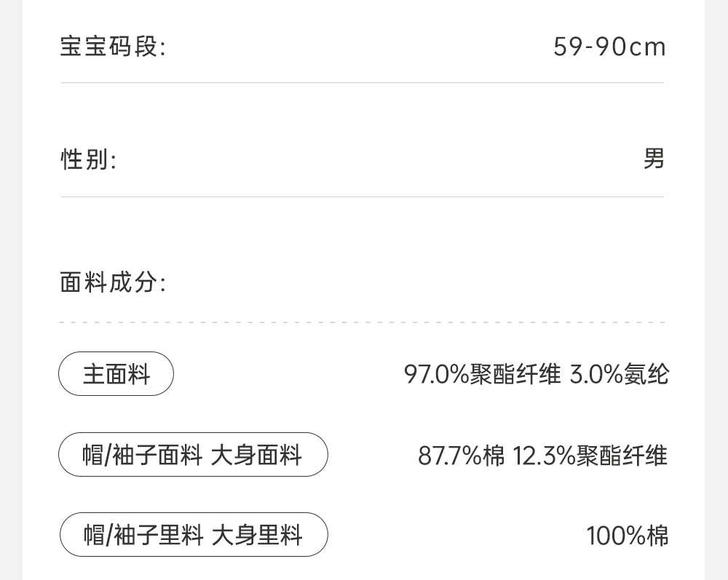Select the 59-90cm size value
This screenshot has height=580, width=728.
(609, 47)
